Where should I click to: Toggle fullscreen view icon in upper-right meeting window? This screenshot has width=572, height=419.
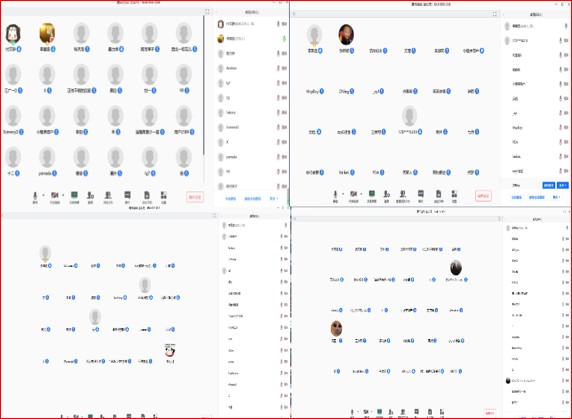pos(495,14)
